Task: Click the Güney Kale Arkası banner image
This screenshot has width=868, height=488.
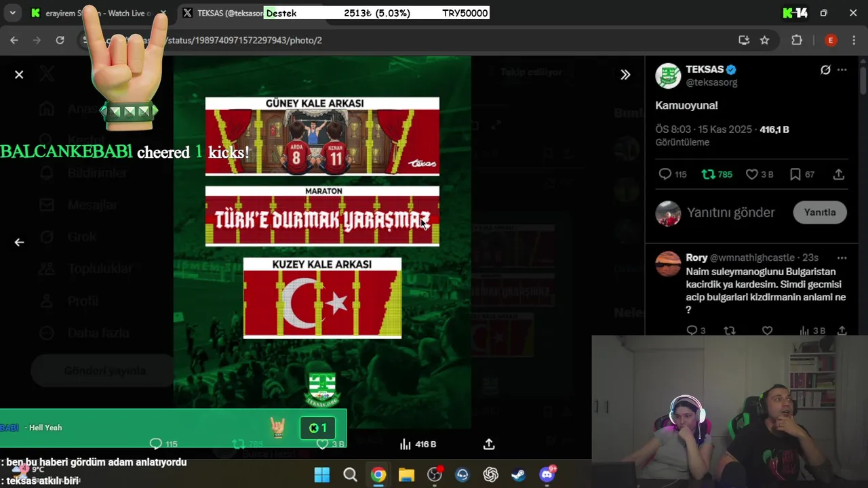Action: click(x=322, y=136)
